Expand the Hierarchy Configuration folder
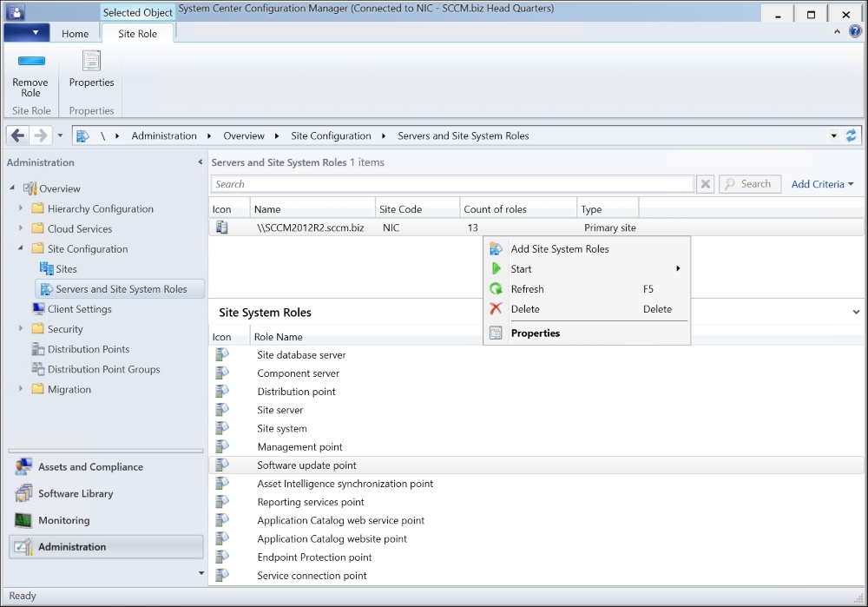Screen dimensions: 868x607 coord(21,208)
